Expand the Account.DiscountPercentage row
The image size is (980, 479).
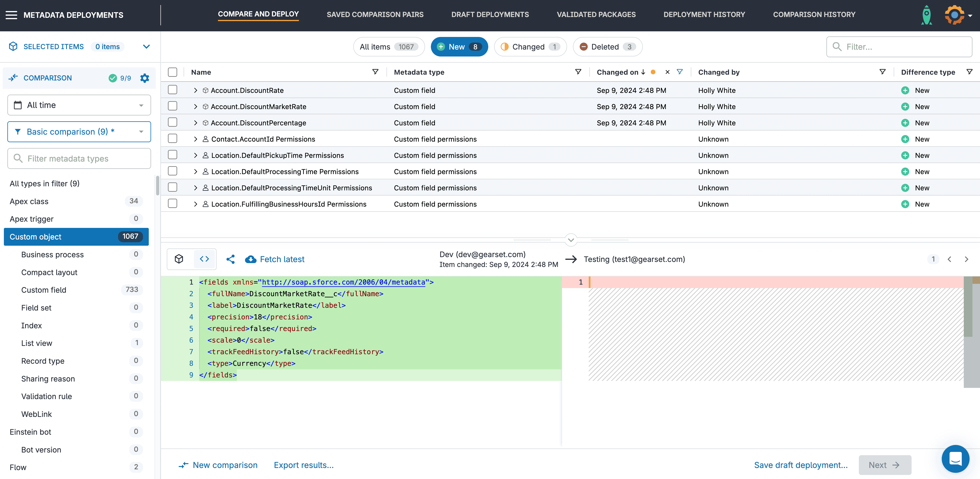[196, 123]
